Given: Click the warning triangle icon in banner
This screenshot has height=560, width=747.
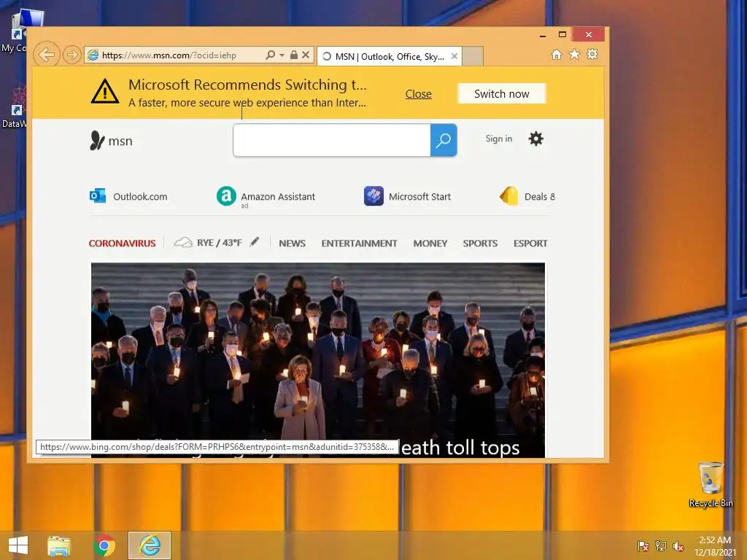Looking at the screenshot, I should coord(105,91).
